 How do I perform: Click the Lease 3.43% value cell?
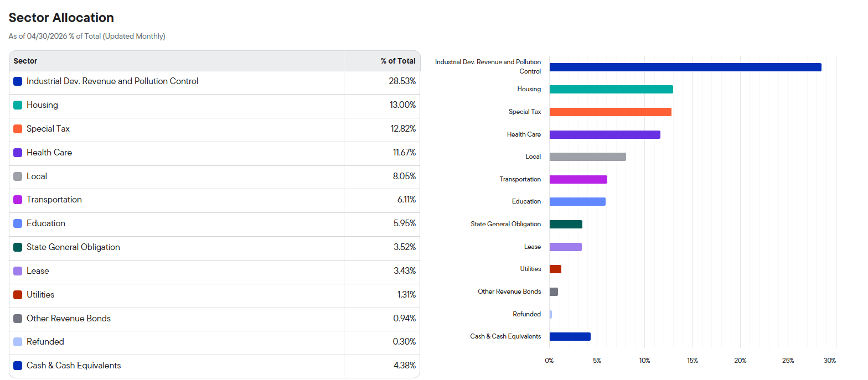point(382,271)
